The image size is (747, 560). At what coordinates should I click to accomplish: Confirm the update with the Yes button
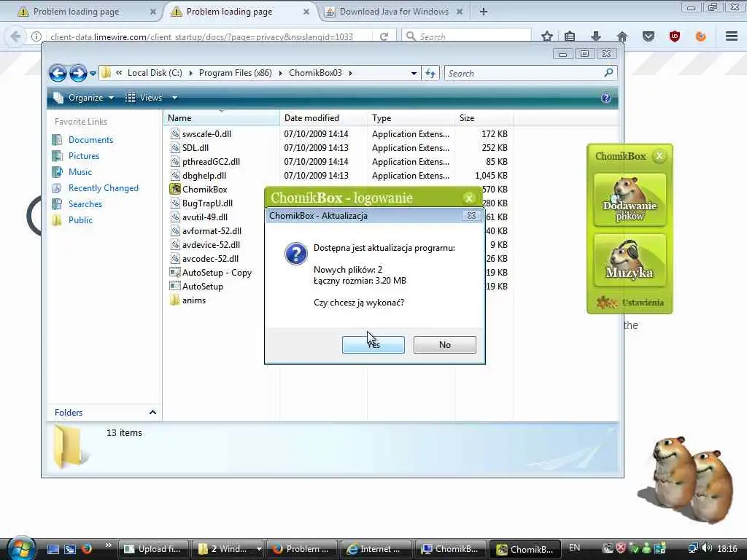click(x=373, y=344)
